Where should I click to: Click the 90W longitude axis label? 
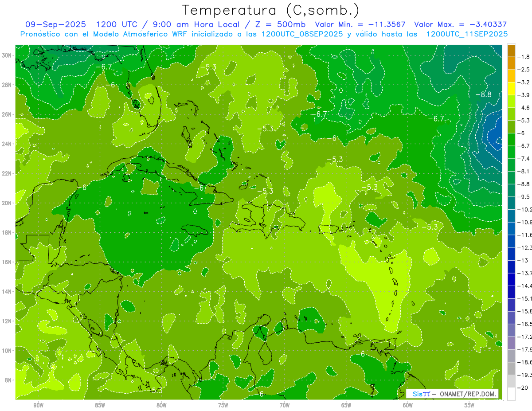point(38,405)
